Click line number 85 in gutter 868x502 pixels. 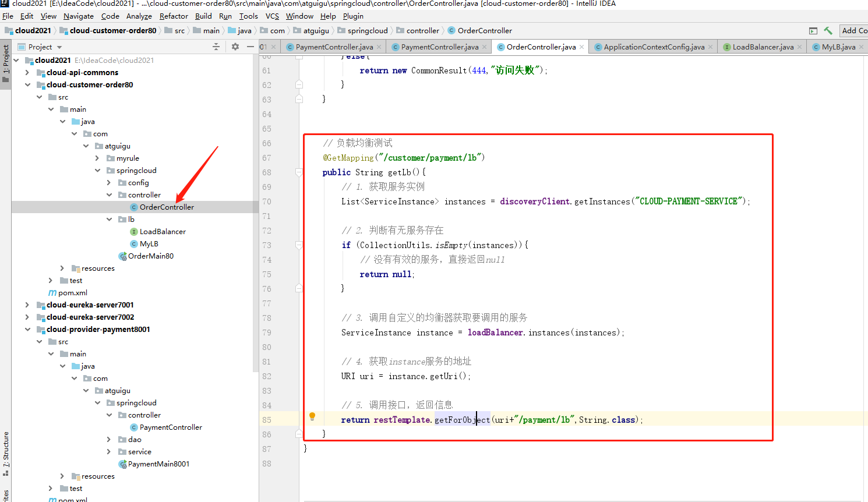[267, 420]
